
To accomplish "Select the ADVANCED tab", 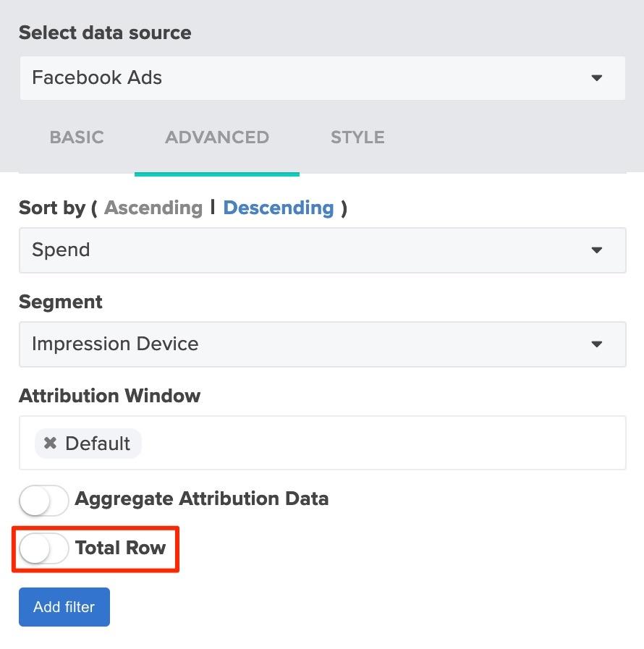I will coord(217,137).
